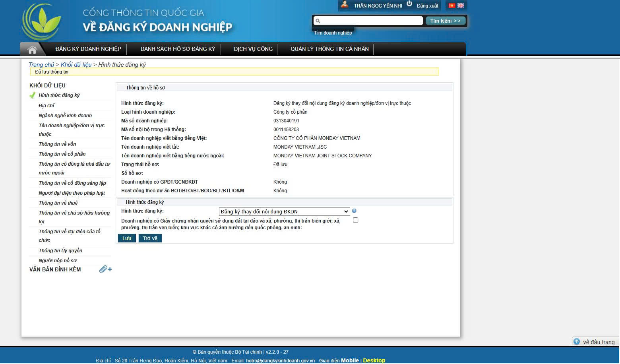
Task: Open DANH SÁCH HỒ SƠ ĐĂNG KÝ menu
Action: [x=178, y=49]
